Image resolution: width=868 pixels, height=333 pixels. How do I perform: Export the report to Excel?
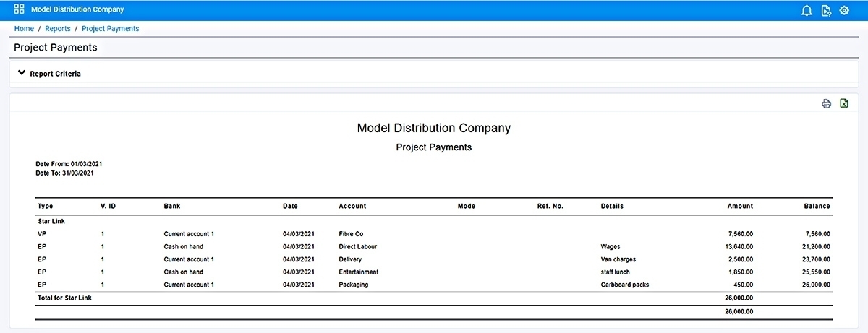pyautogui.click(x=844, y=104)
